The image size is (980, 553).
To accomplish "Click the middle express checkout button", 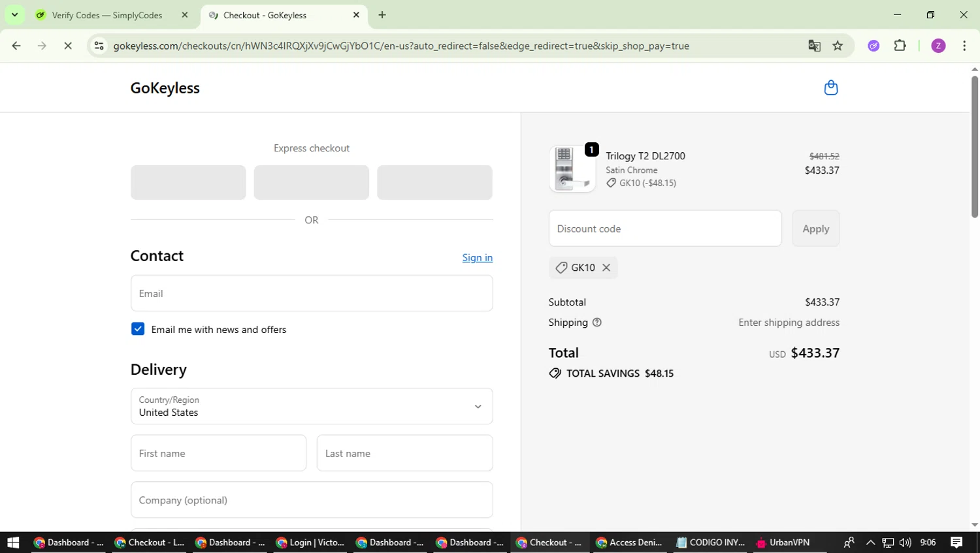I will point(312,182).
